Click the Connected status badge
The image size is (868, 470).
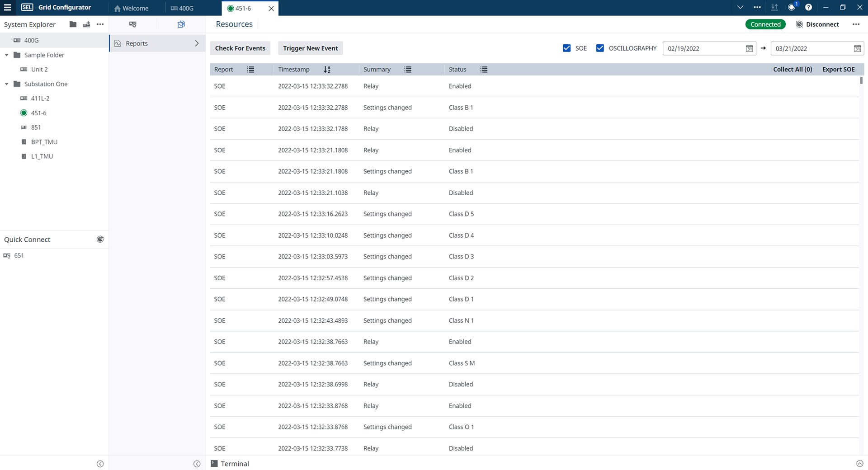point(765,24)
